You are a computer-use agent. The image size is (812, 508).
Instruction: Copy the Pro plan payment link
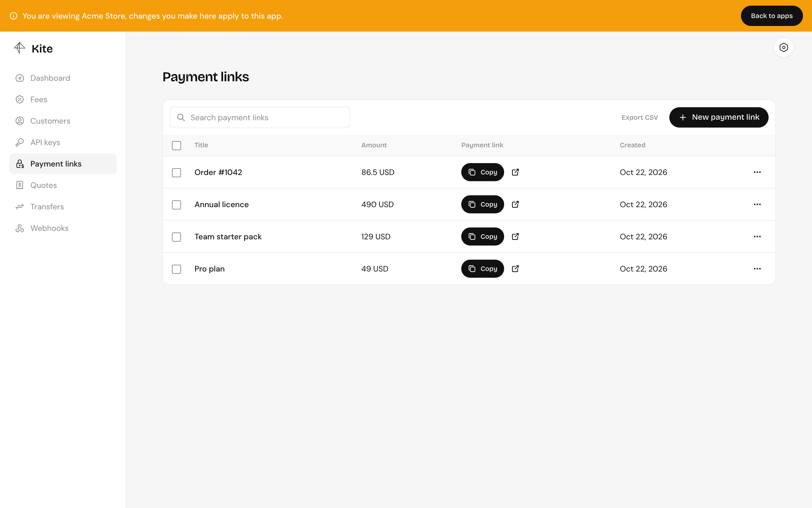click(x=482, y=269)
